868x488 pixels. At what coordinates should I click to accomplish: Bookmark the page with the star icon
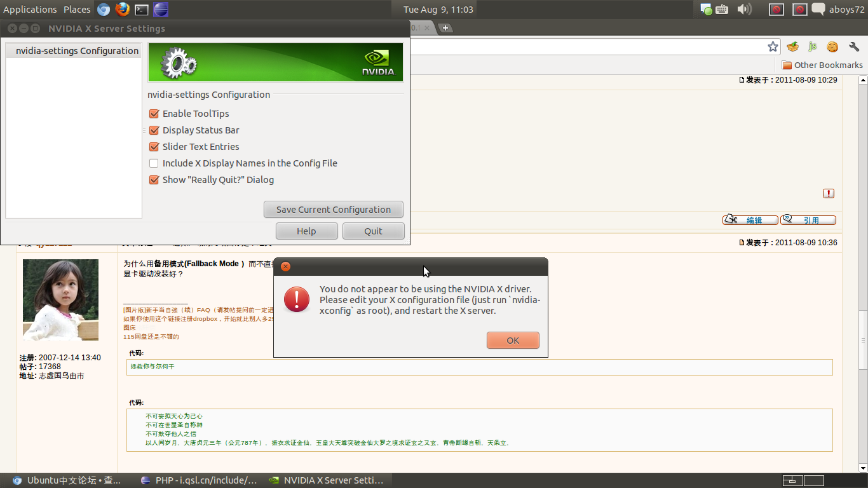(773, 46)
